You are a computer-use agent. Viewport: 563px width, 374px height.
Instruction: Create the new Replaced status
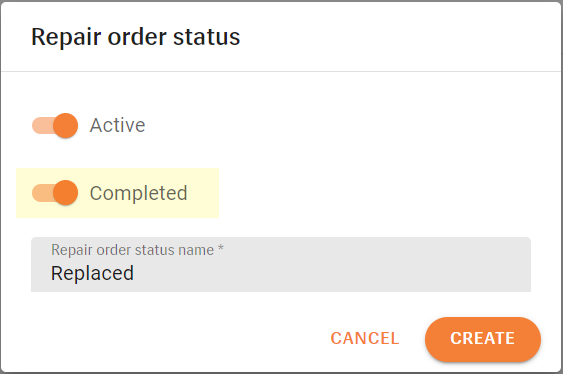[483, 339]
